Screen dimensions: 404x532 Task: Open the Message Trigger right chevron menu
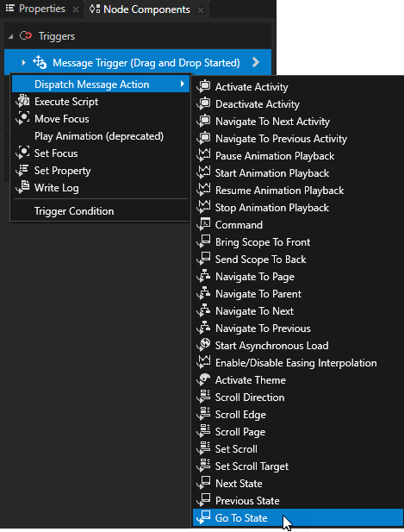click(256, 62)
